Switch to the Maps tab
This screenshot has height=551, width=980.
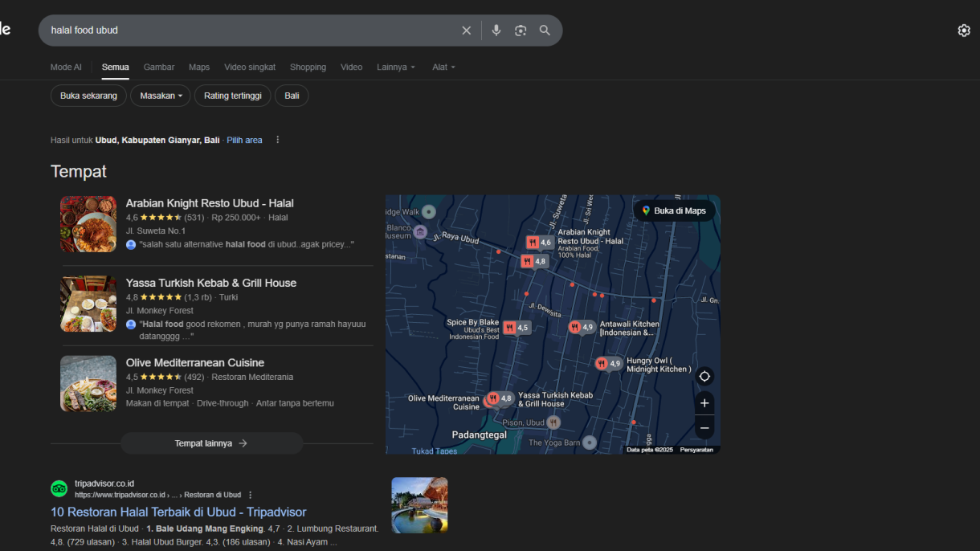pyautogui.click(x=199, y=67)
